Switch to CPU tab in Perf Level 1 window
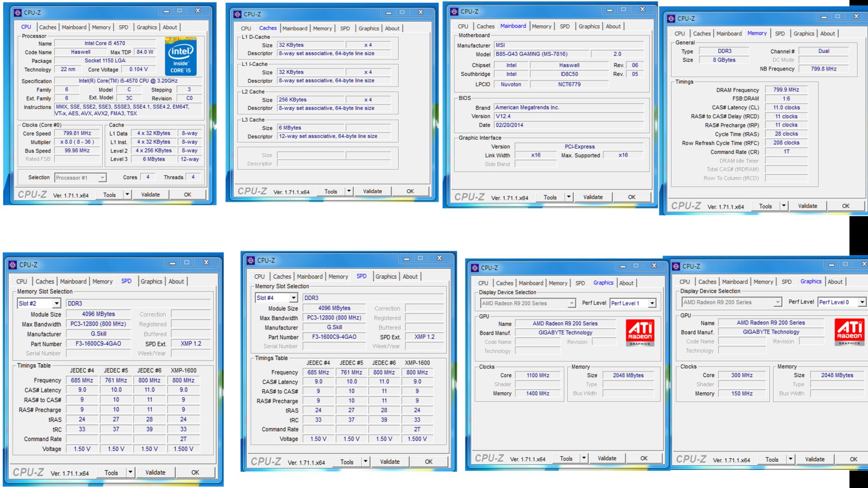 point(483,283)
